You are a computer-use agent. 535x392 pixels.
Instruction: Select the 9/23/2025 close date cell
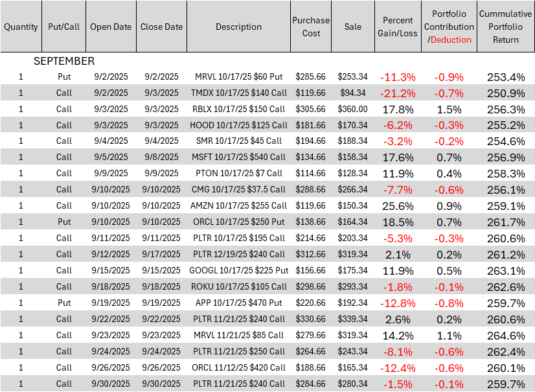point(161,335)
